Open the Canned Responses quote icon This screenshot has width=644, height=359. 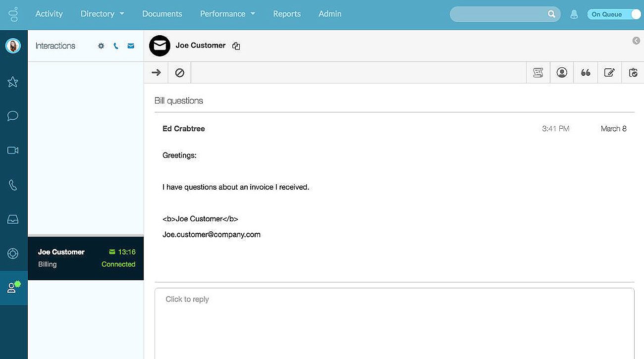[x=586, y=73]
